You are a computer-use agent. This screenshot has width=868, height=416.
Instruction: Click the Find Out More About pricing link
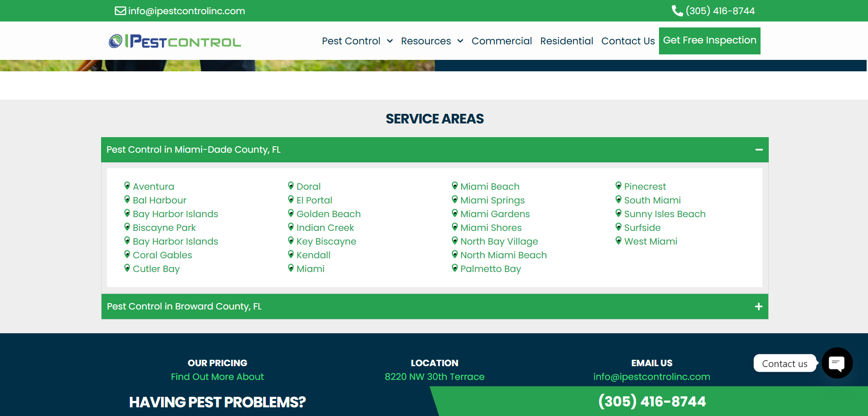[217, 377]
